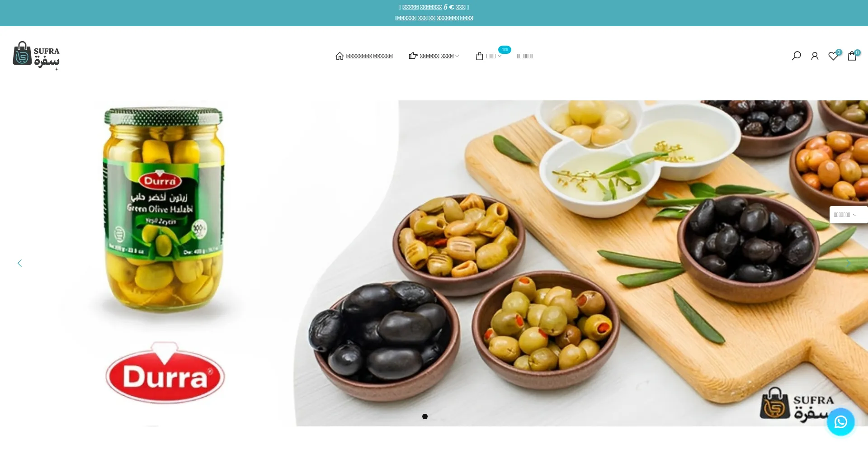Expand the pointing hand menu chevron
868x449 pixels.
pos(457,56)
